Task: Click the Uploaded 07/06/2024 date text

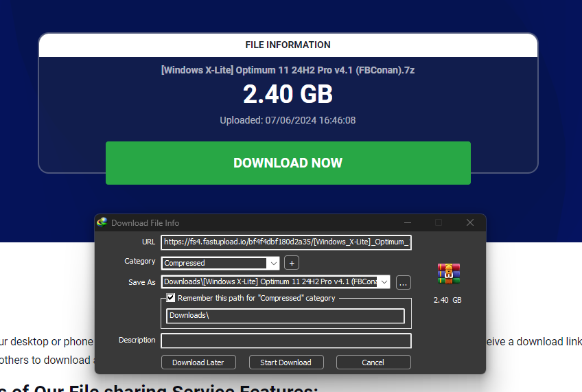Action: (288, 120)
